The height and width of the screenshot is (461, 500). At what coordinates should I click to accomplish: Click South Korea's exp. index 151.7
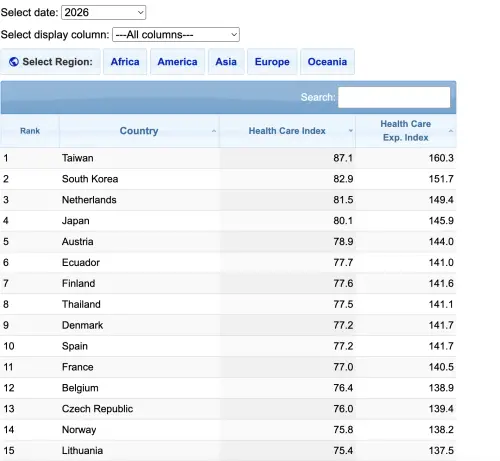(441, 179)
